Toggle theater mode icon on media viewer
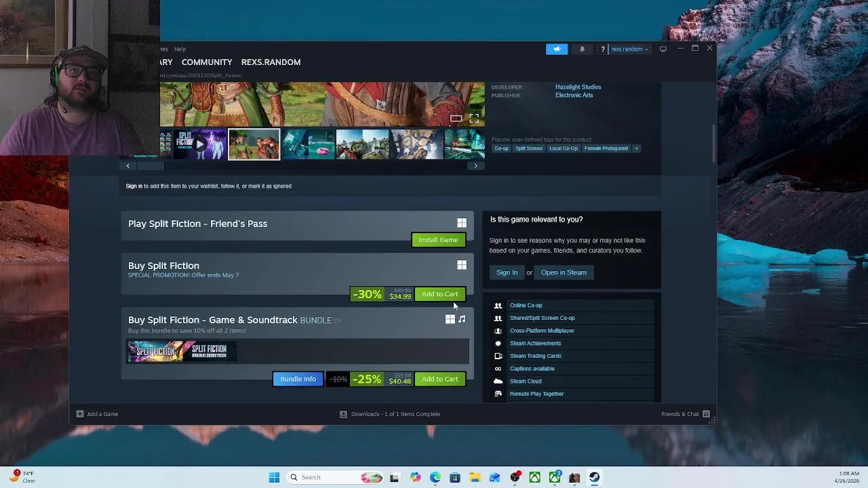Screen dimensions: 868x488 pos(456,119)
